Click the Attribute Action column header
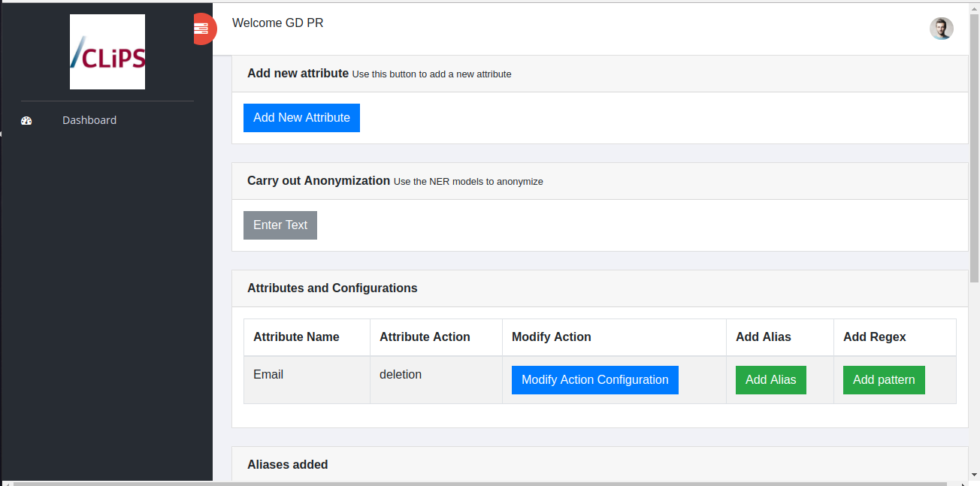This screenshot has width=980, height=486. [436, 337]
